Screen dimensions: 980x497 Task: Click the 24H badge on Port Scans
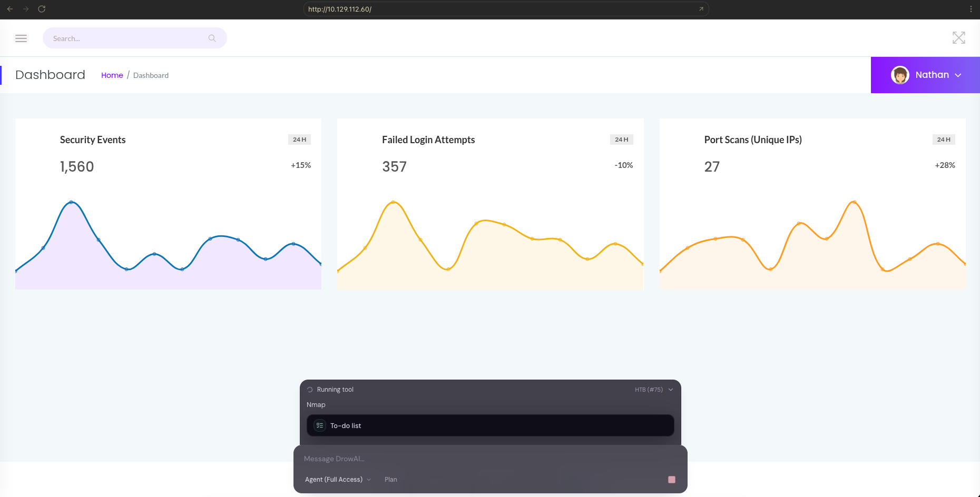(x=944, y=140)
